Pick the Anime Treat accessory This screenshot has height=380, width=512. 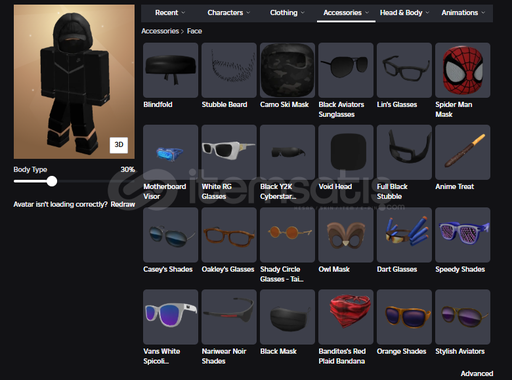pyautogui.click(x=463, y=152)
